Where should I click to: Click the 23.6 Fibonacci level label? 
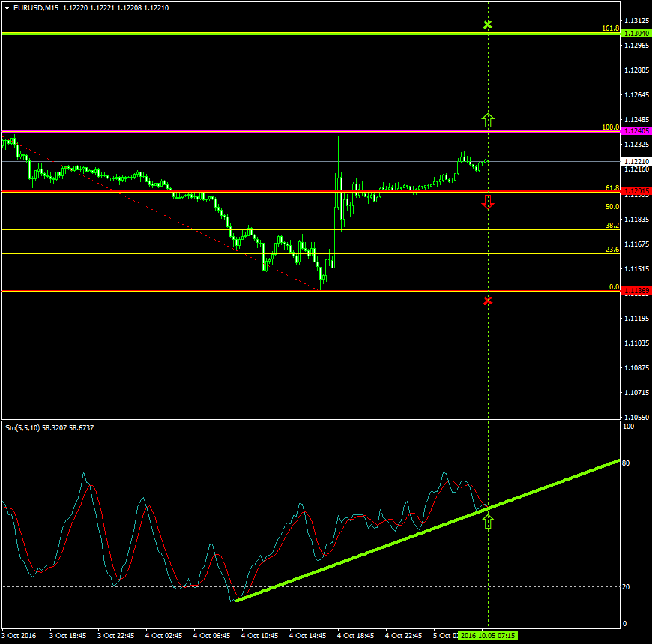[x=612, y=250]
